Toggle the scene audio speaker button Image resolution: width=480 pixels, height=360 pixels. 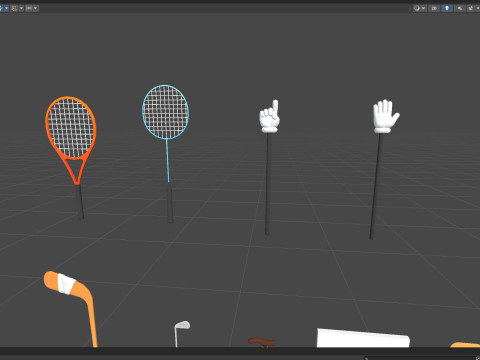click(x=460, y=8)
